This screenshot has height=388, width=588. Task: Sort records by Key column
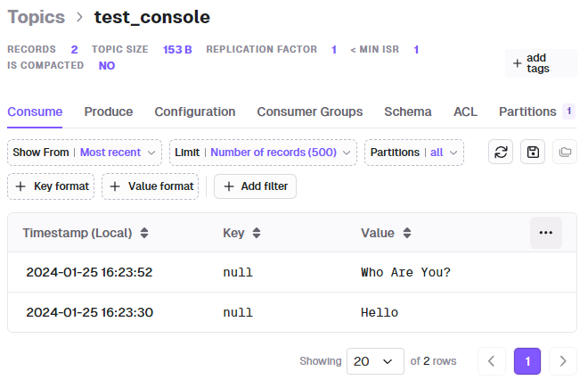coord(256,233)
